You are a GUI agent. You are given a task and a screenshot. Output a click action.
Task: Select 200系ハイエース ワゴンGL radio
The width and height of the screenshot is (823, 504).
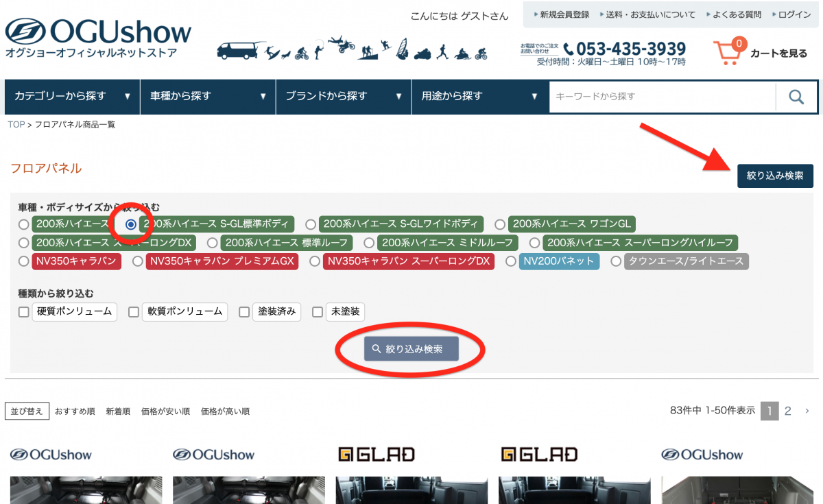point(500,224)
